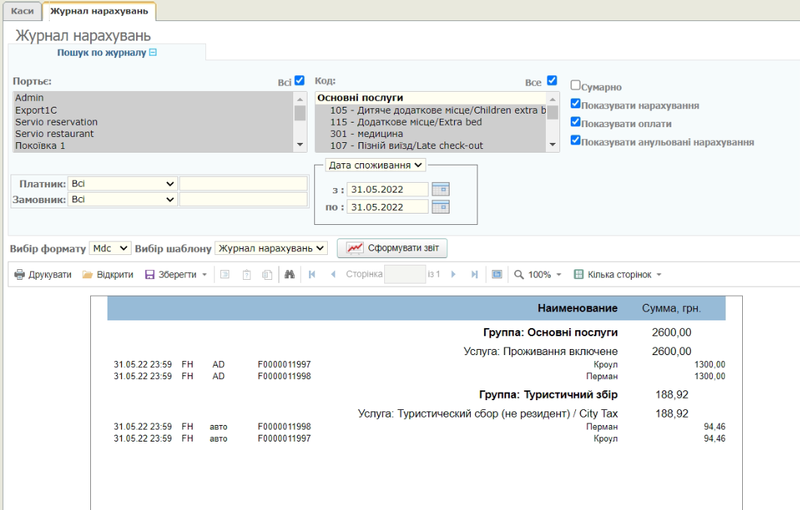Uncheck Показувати оплати
800x510 pixels.
(576, 122)
